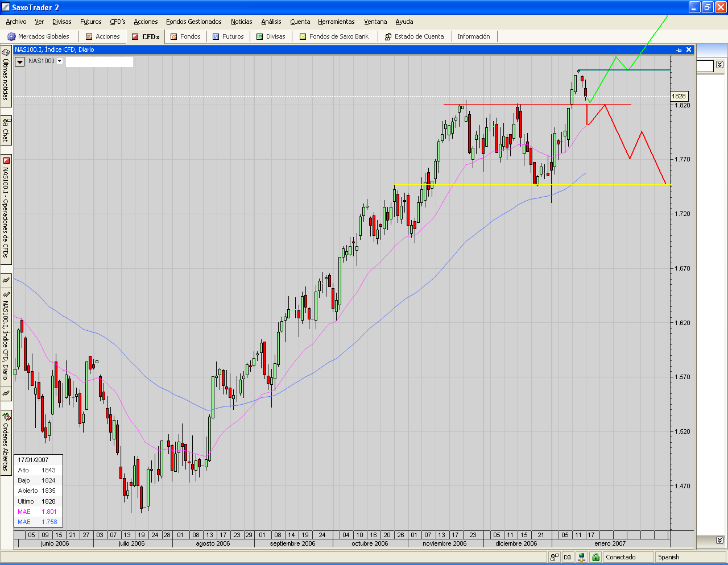The image size is (728, 565).
Task: Open the Chat side panel
Action: (6, 130)
